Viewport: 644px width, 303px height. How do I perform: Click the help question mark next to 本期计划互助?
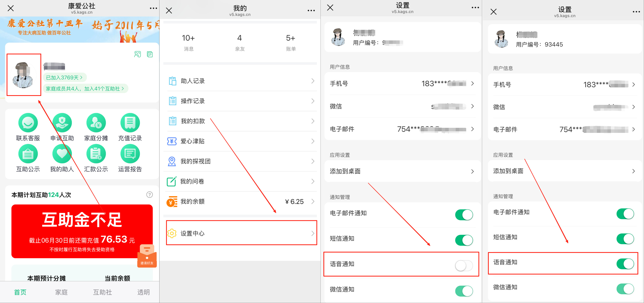coord(150,195)
